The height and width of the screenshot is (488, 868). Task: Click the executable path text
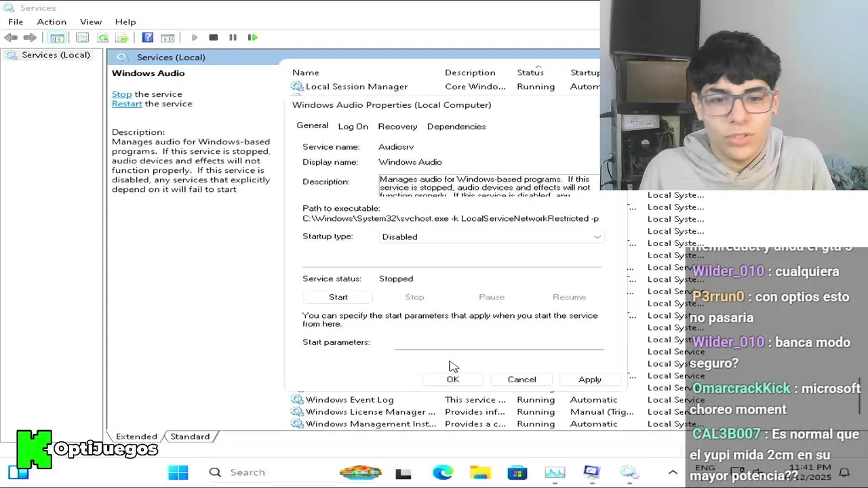450,218
